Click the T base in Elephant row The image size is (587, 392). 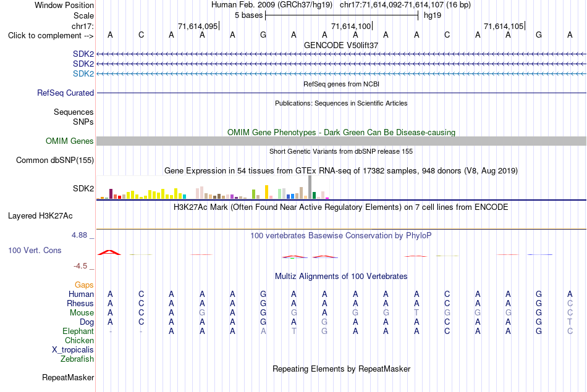point(294,332)
